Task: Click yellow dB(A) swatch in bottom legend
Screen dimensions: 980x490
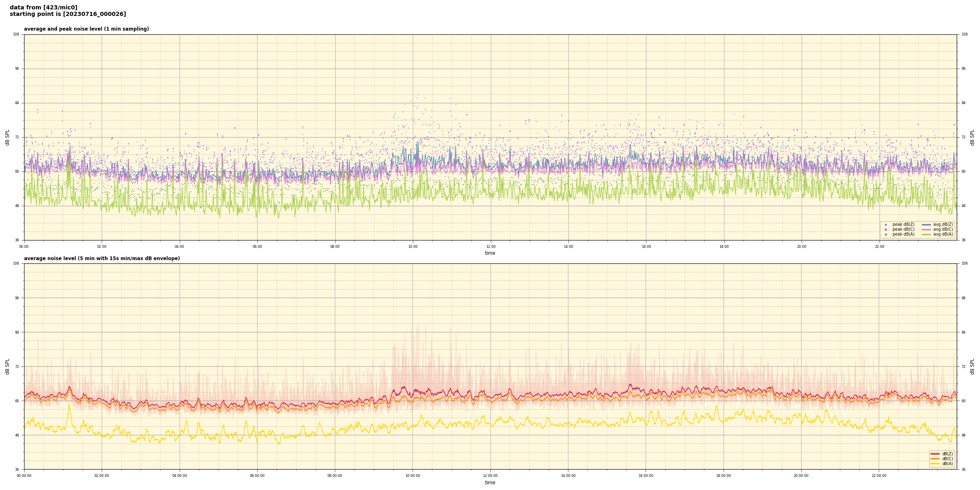Action: click(935, 463)
